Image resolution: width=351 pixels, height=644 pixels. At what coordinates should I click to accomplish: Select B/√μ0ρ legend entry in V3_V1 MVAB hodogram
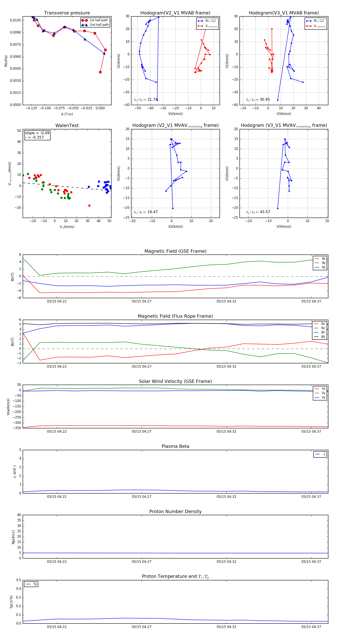(316, 21)
